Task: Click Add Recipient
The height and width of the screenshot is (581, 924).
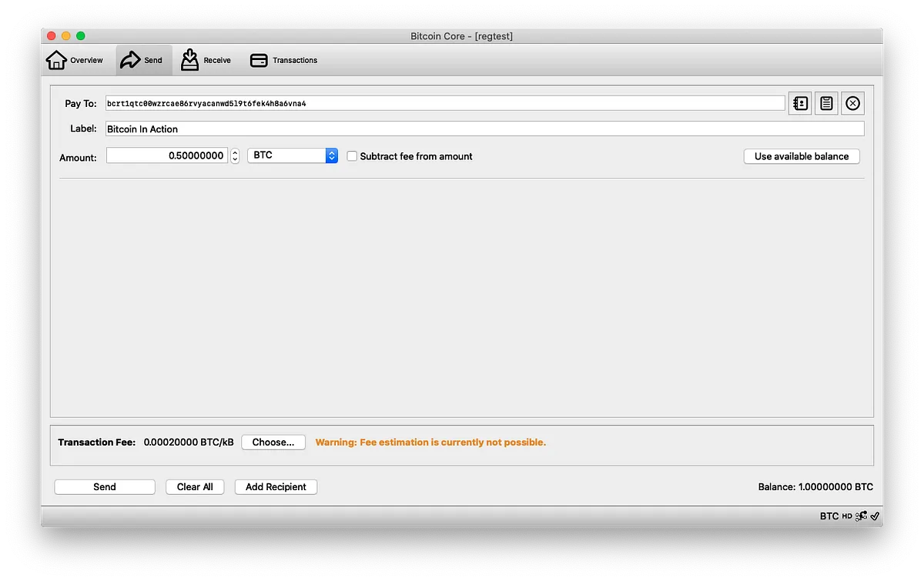Action: click(x=275, y=486)
